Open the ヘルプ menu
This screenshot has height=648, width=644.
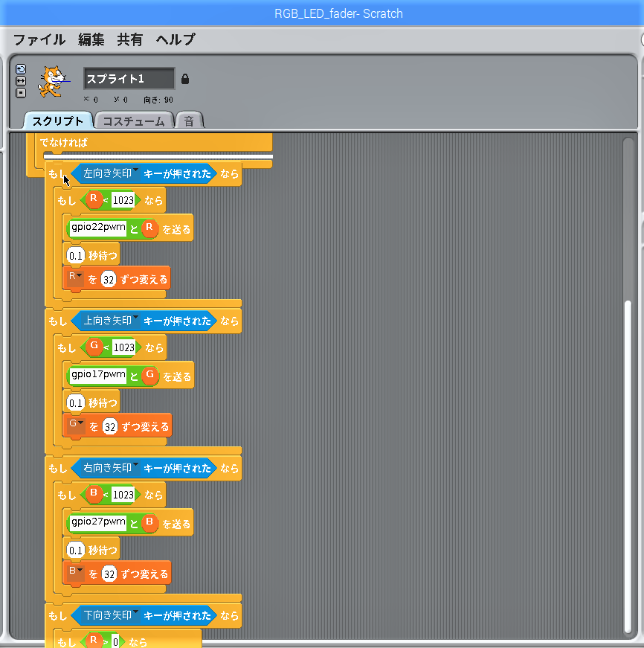[176, 39]
